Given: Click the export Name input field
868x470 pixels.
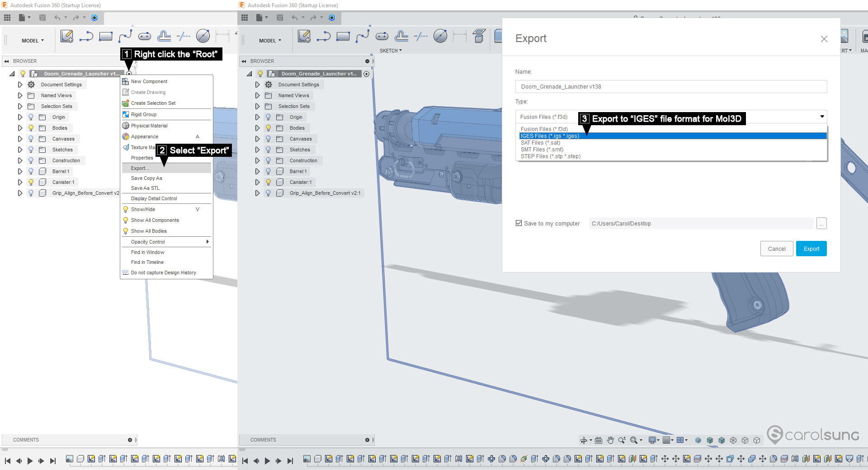Looking at the screenshot, I should pos(671,86).
